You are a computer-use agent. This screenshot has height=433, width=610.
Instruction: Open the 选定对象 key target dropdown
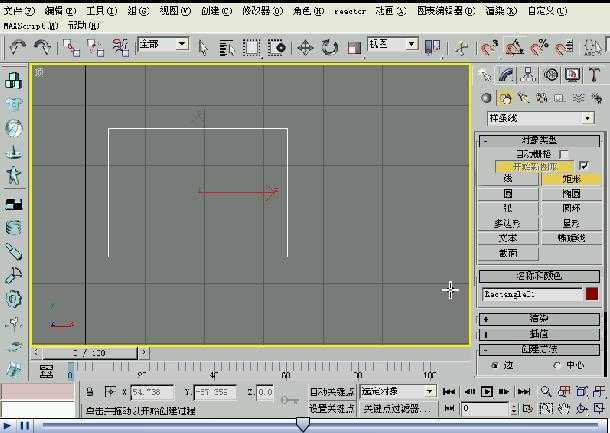click(x=397, y=391)
